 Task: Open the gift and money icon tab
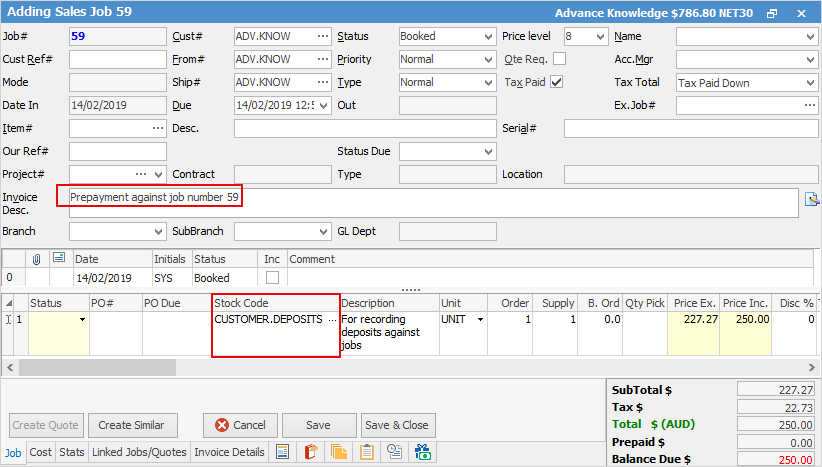[x=423, y=452]
